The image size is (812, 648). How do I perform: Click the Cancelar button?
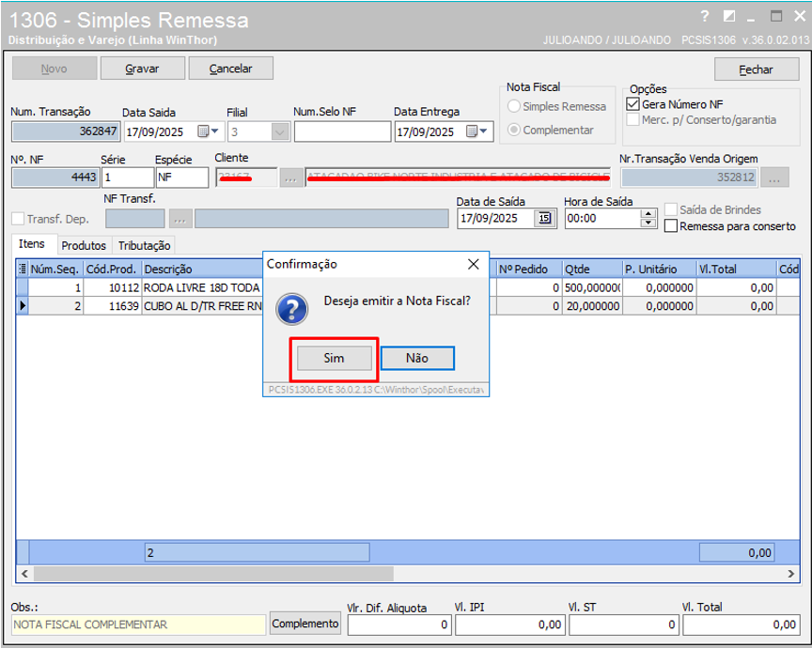click(231, 69)
